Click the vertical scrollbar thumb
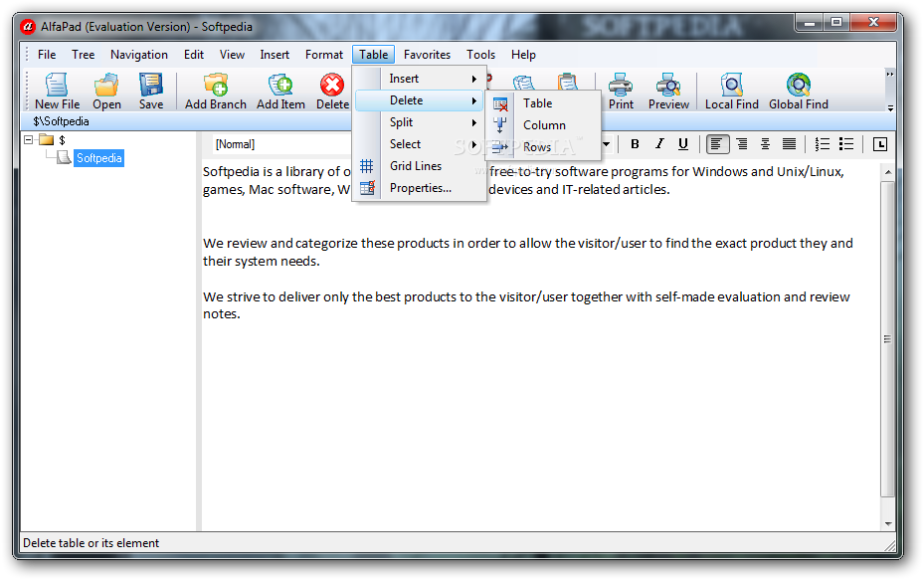924x580 pixels. tap(887, 339)
